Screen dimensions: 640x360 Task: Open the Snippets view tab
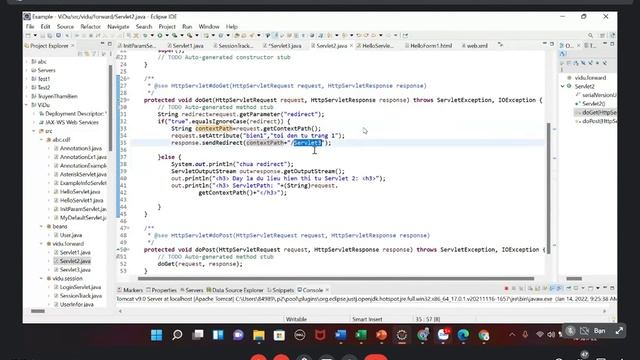point(280,290)
